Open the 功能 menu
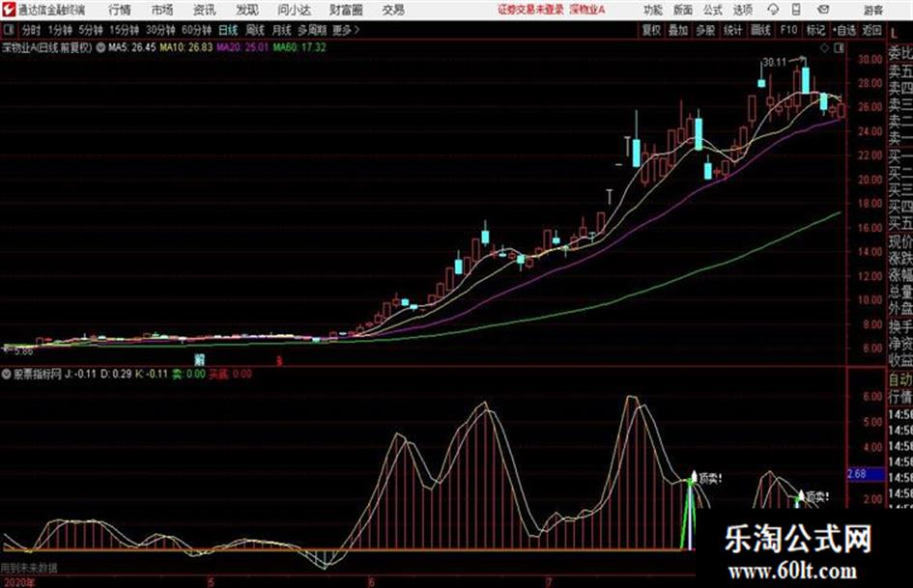 click(x=653, y=10)
